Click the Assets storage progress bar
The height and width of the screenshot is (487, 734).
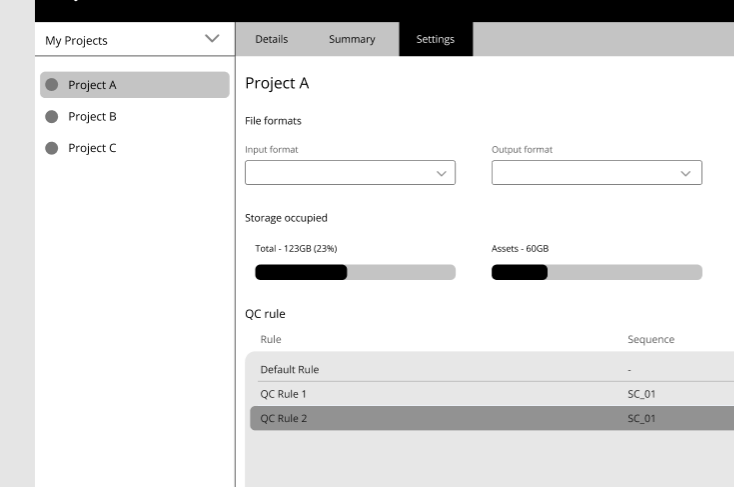pos(596,273)
